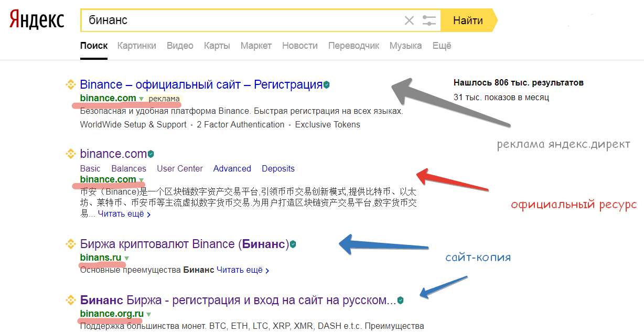Open dropdown arrow beside binance.org.ru URL

point(148,314)
